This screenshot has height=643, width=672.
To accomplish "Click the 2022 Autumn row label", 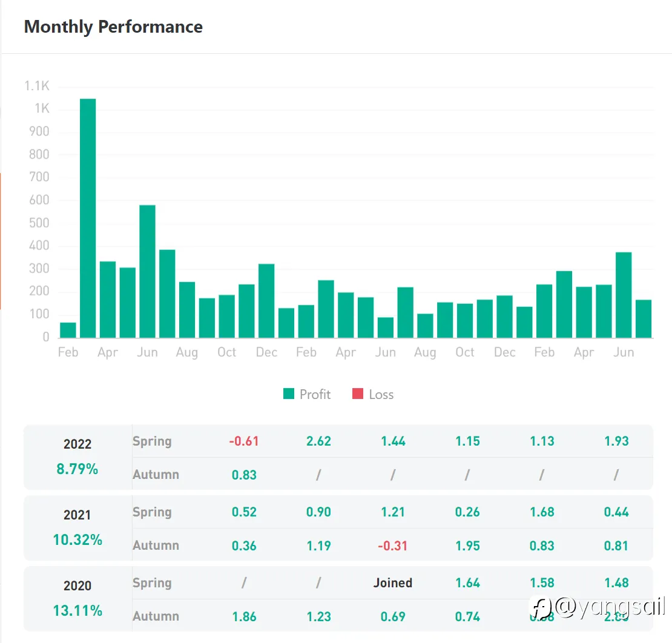I will point(156,475).
